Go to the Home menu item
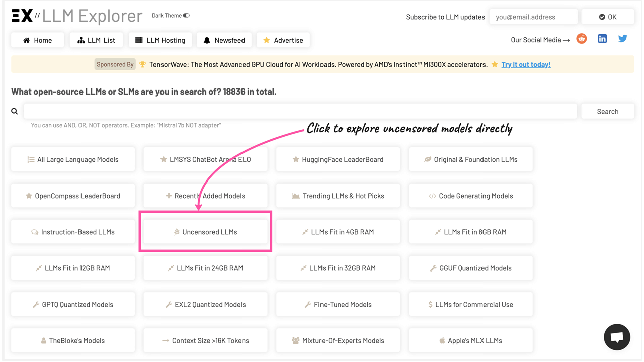 (38, 40)
